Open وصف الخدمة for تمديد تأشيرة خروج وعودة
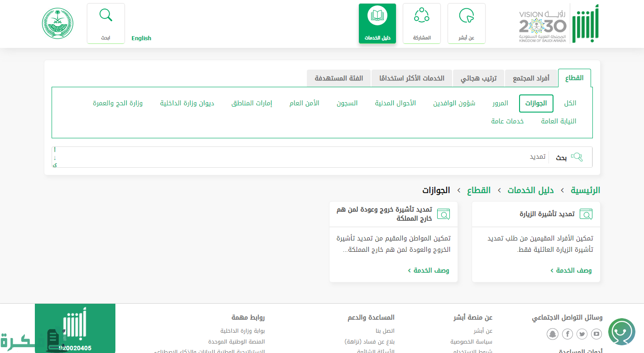The height and width of the screenshot is (353, 644). (x=428, y=270)
